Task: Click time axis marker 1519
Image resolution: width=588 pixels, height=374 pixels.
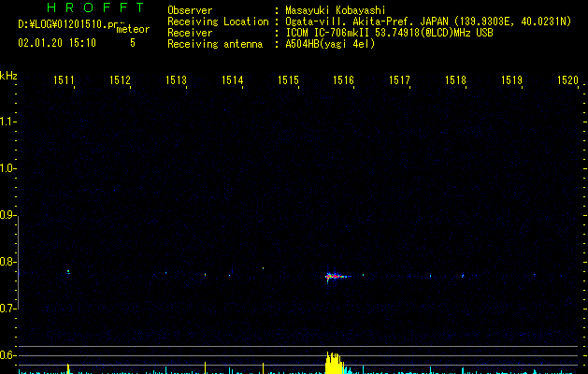Action: pos(511,80)
